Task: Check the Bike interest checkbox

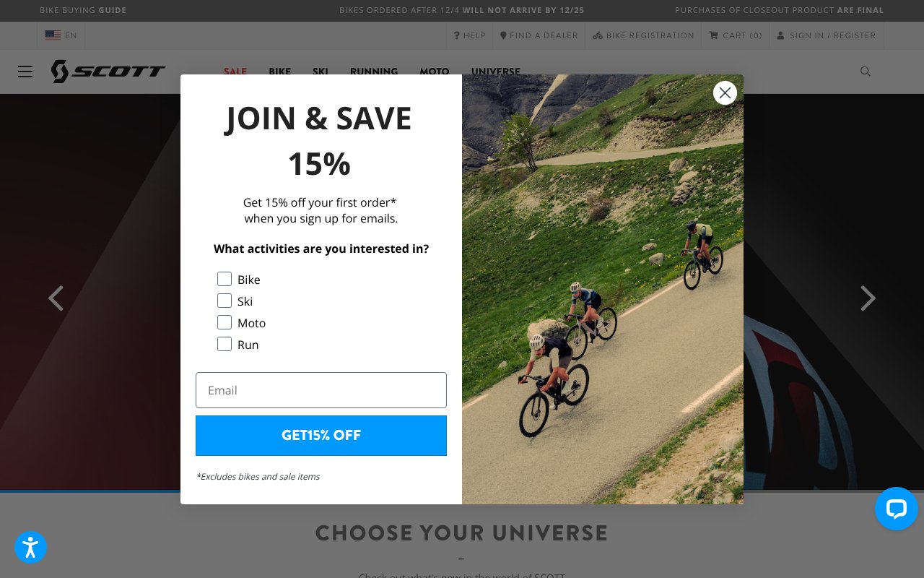Action: pos(225,279)
